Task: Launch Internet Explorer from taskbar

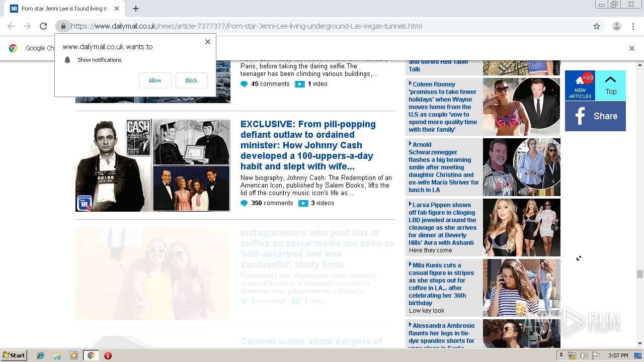Action: [40, 355]
